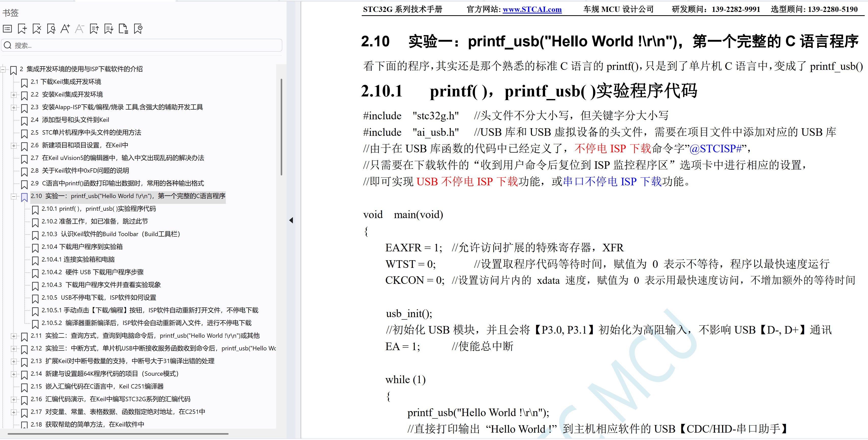Click the bookmark icon beside 2.10.4 下载用户程序到实验箱
868x440 pixels.
[x=35, y=248]
